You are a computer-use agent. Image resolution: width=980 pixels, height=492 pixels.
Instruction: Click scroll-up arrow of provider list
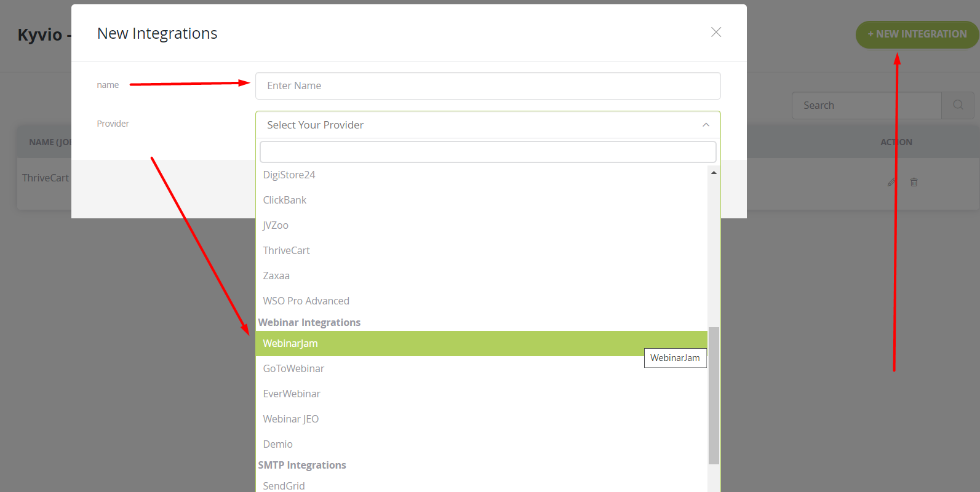coord(714,173)
